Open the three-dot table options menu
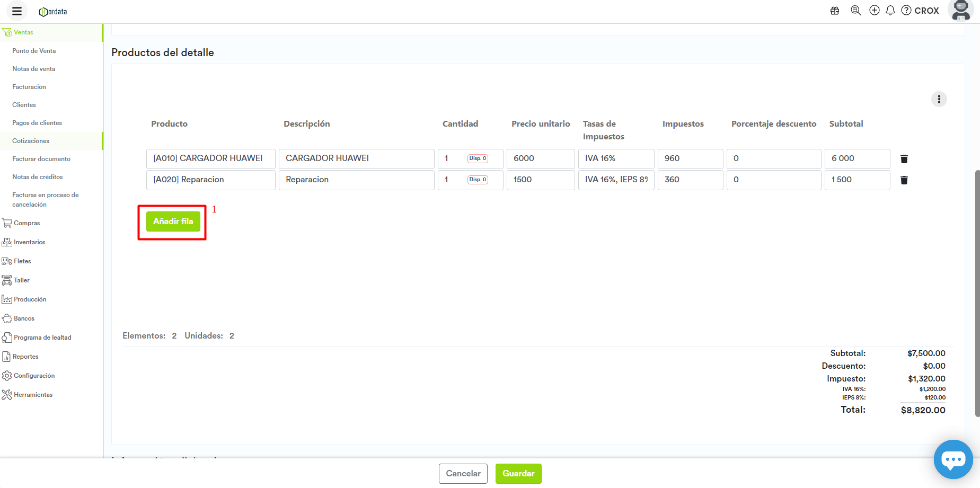The width and height of the screenshot is (980, 488). coord(939,99)
